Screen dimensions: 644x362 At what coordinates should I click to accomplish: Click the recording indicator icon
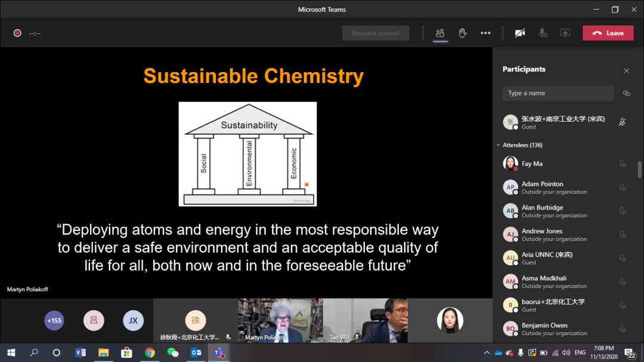[x=17, y=33]
